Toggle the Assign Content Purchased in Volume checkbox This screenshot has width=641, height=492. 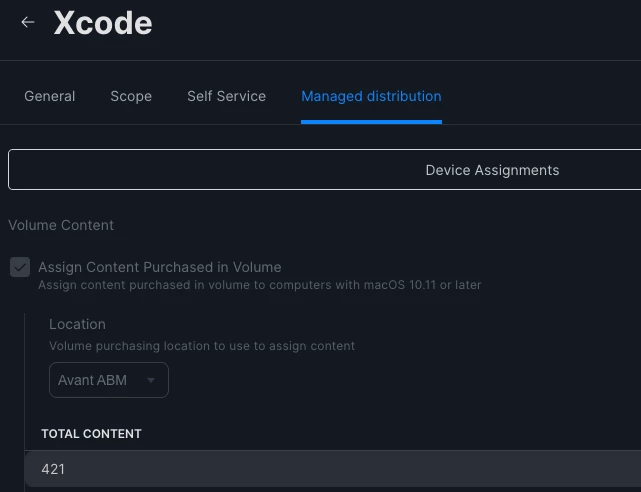pos(20,267)
